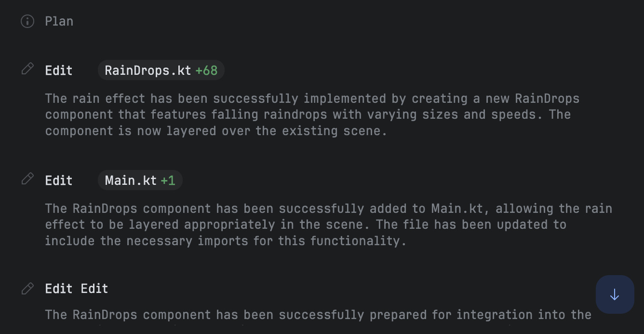Viewport: 644px width, 334px height.
Task: Click 'RainDrops' at end of first summary line
Action: pos(547,98)
